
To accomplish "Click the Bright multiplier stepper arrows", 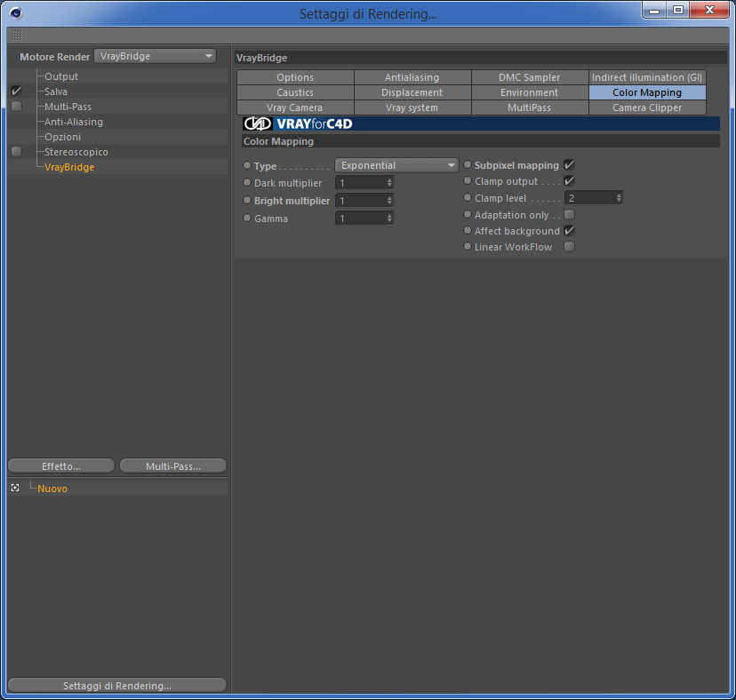I will click(389, 201).
